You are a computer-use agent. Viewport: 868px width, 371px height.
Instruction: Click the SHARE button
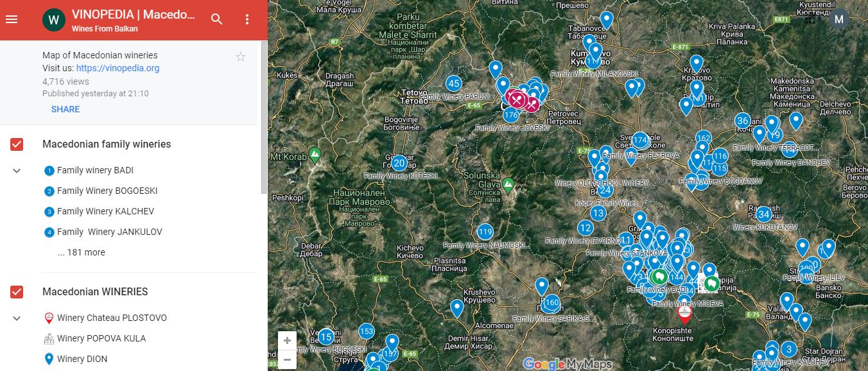click(65, 109)
